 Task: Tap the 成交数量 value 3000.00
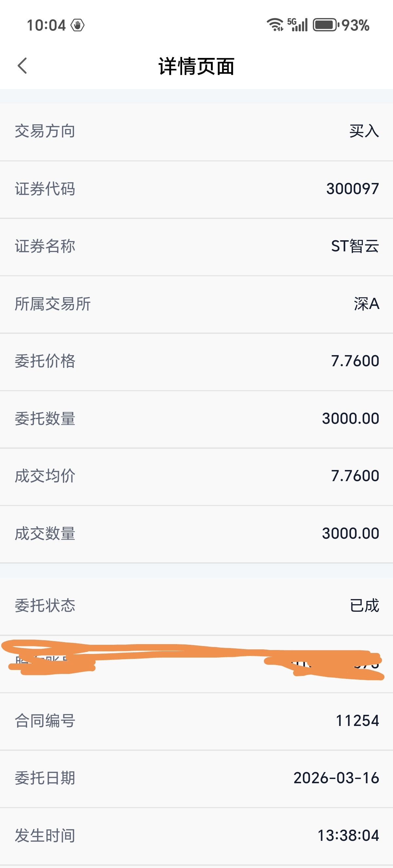click(x=350, y=533)
